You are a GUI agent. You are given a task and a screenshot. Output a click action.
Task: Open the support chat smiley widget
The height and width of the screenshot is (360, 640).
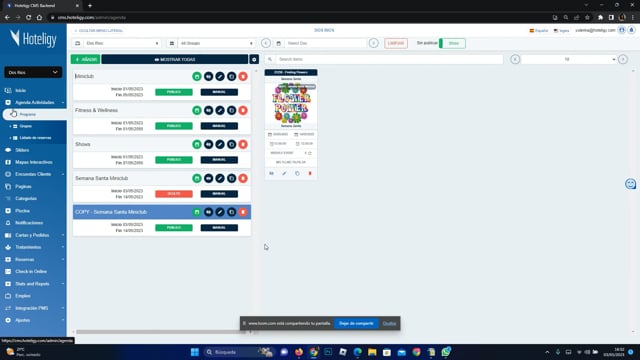pyautogui.click(x=631, y=184)
